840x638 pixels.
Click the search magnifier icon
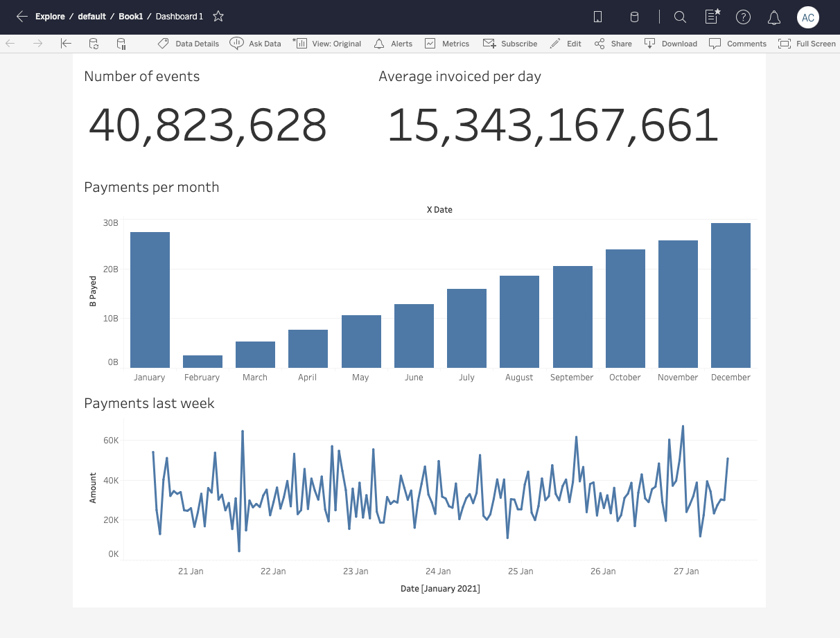coord(680,17)
